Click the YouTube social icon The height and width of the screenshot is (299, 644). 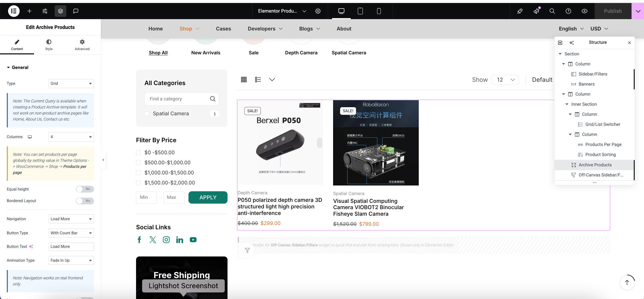pos(193,240)
